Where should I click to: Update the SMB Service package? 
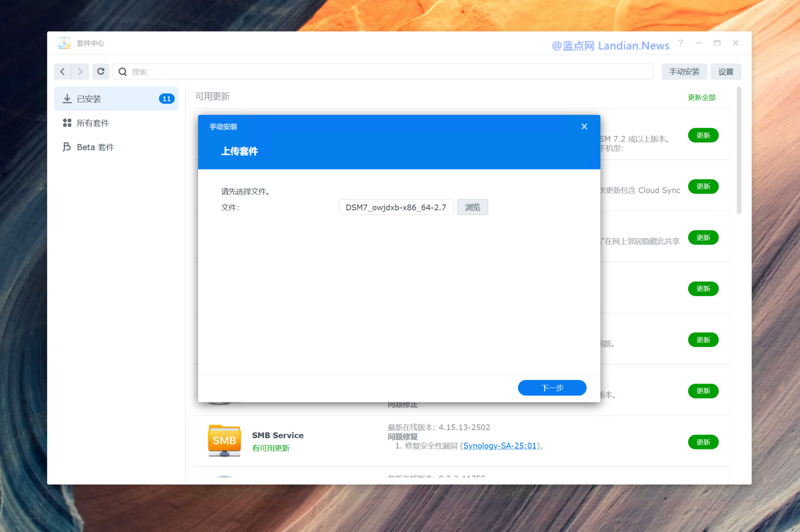pyautogui.click(x=703, y=442)
